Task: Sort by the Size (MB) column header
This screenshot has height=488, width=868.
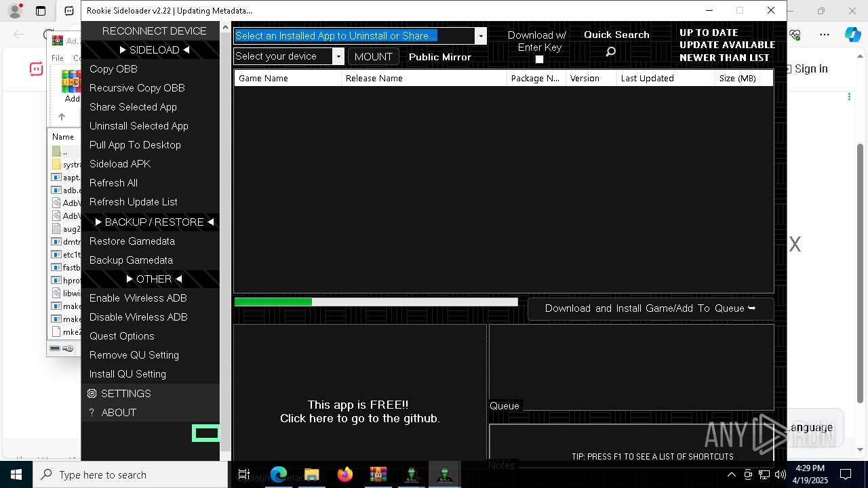Action: 738,78
